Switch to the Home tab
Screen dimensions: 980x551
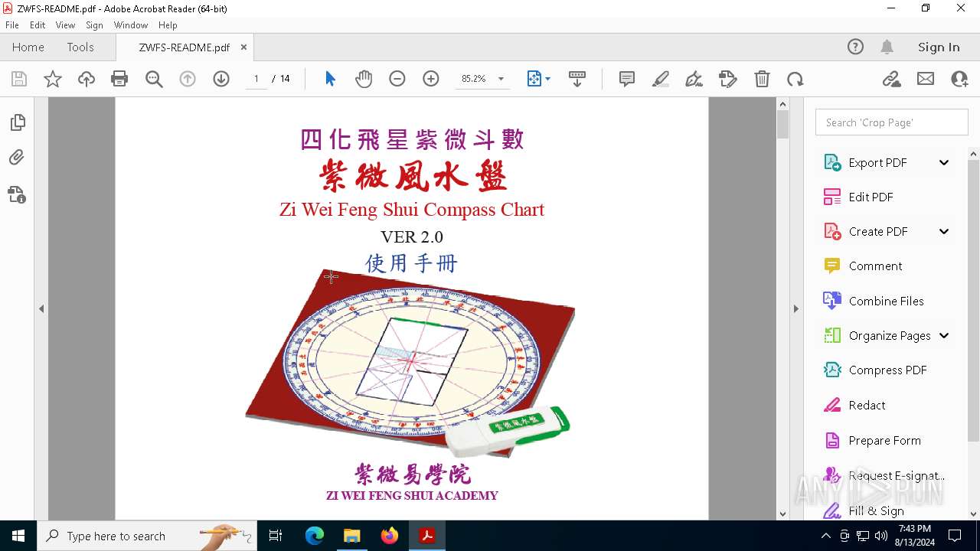(x=28, y=47)
